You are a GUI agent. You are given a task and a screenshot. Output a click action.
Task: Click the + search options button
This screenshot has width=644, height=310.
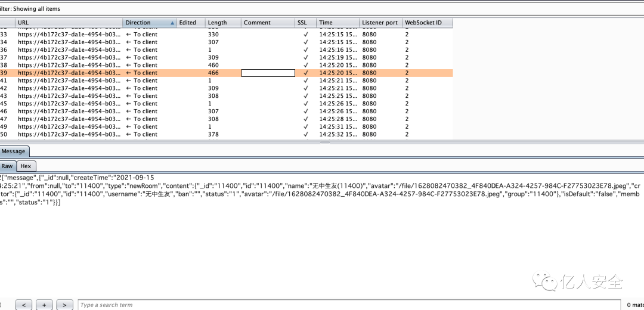coord(44,305)
